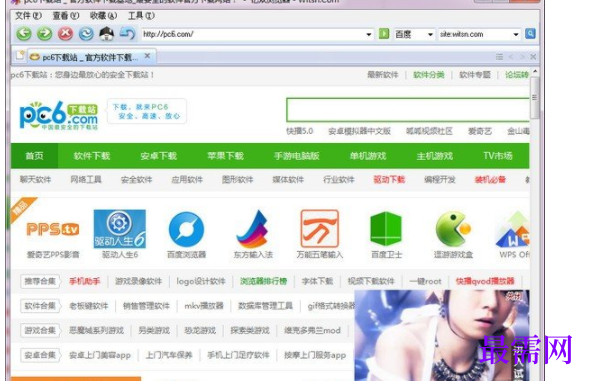Click the red 装机必备 category link

tap(490, 179)
